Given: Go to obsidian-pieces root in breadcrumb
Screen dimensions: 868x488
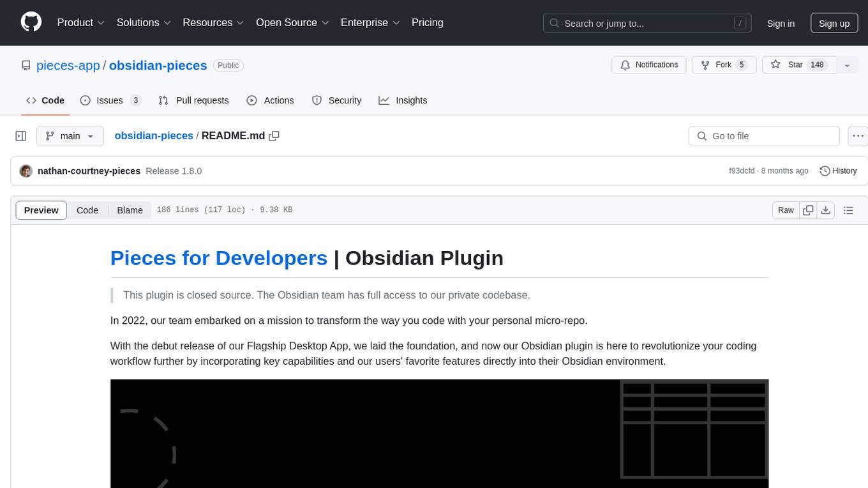Looking at the screenshot, I should click(x=154, y=135).
